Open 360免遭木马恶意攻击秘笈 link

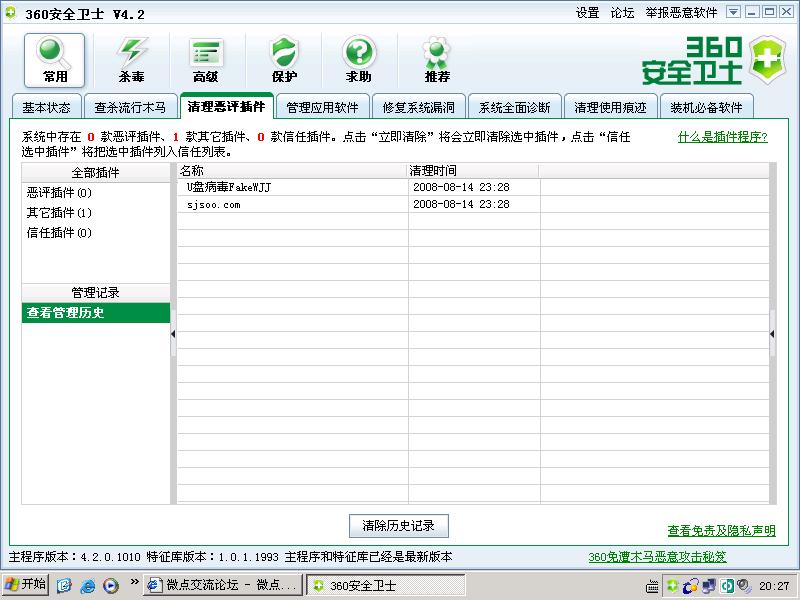coord(657,557)
